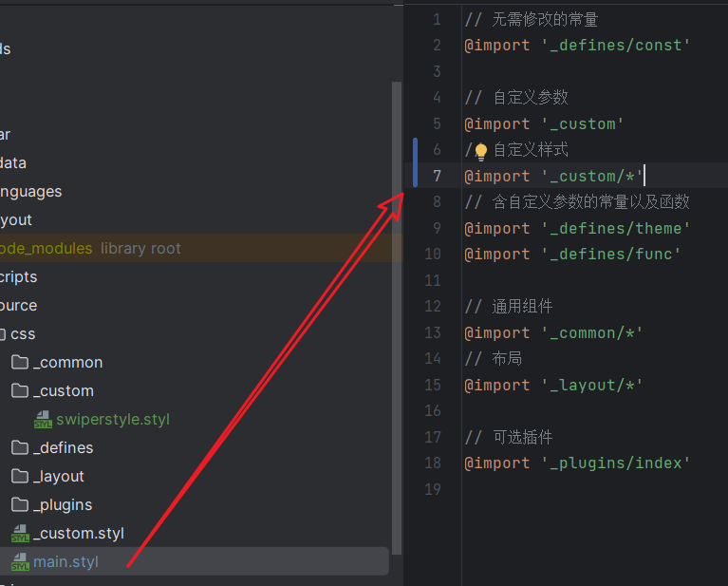Image resolution: width=728 pixels, height=586 pixels.
Task: Click the _layout folder icon
Action: [x=19, y=477]
